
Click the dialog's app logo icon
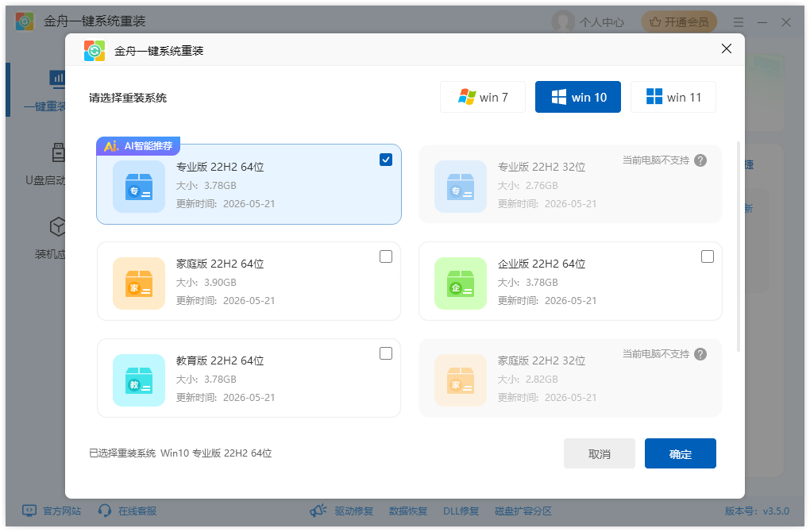[x=94, y=51]
